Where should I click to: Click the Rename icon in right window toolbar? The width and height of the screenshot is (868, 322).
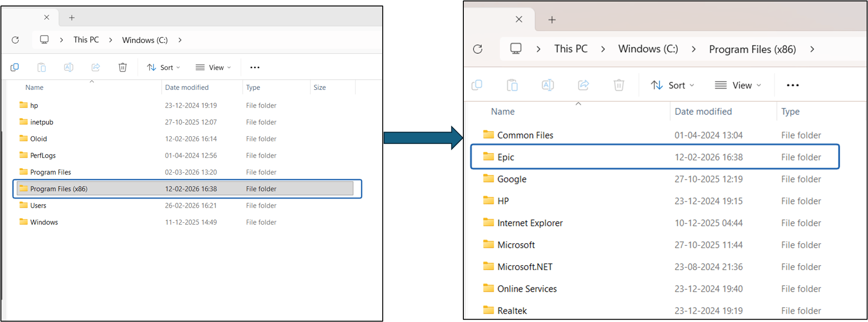[x=548, y=85]
